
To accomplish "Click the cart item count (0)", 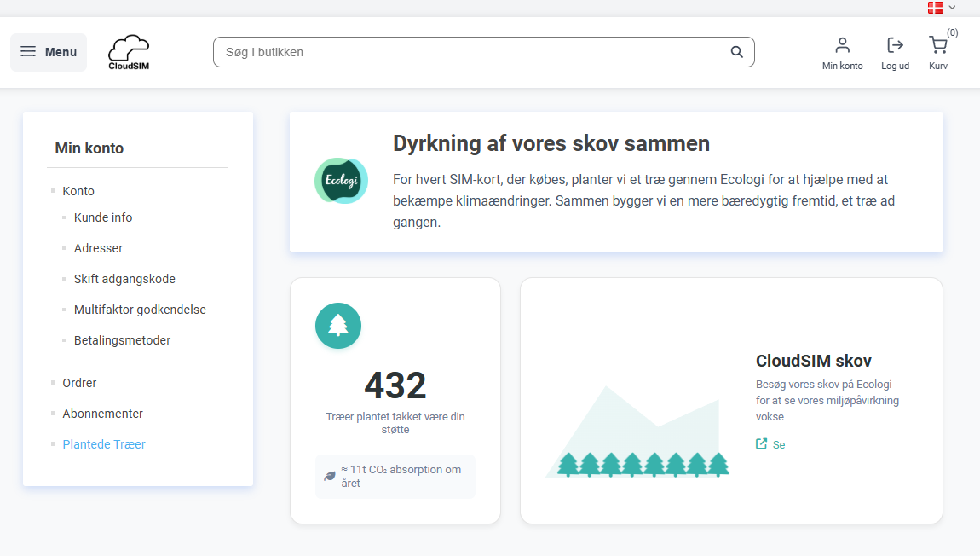I will click(x=952, y=32).
